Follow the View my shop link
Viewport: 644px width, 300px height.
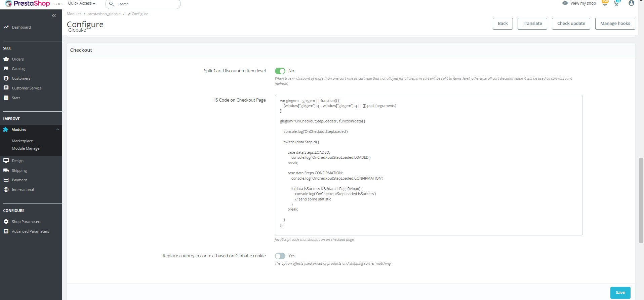point(583,3)
